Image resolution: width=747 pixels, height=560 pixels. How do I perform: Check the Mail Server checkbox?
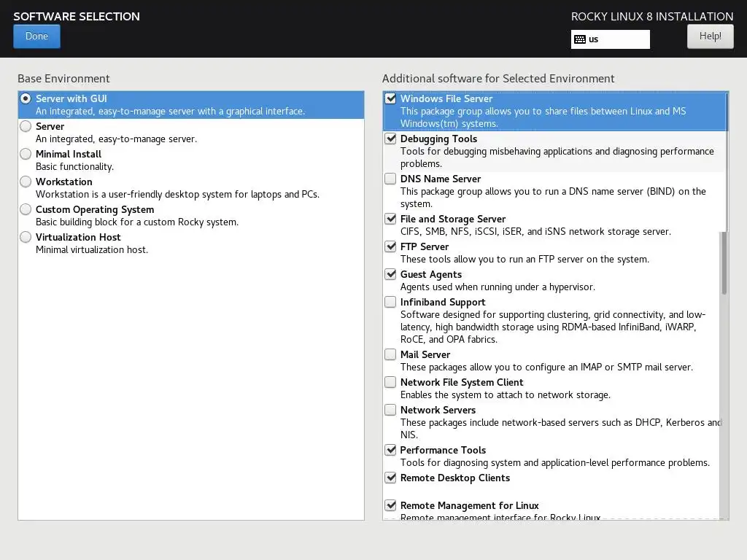click(390, 354)
